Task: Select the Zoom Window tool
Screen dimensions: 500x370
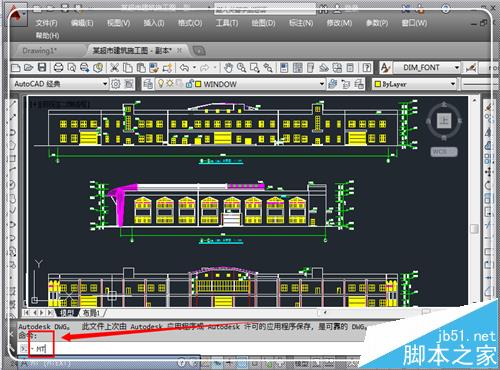Action: coord(255,68)
